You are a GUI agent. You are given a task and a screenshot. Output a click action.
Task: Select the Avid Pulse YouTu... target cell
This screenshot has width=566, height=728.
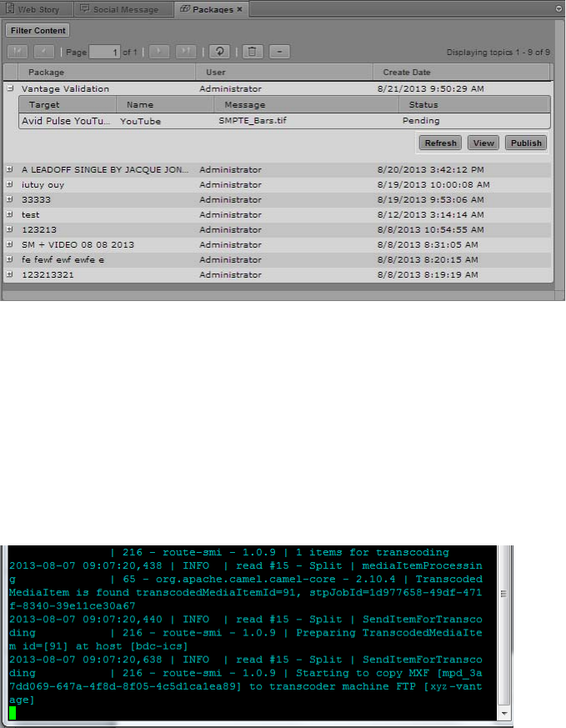(x=66, y=121)
